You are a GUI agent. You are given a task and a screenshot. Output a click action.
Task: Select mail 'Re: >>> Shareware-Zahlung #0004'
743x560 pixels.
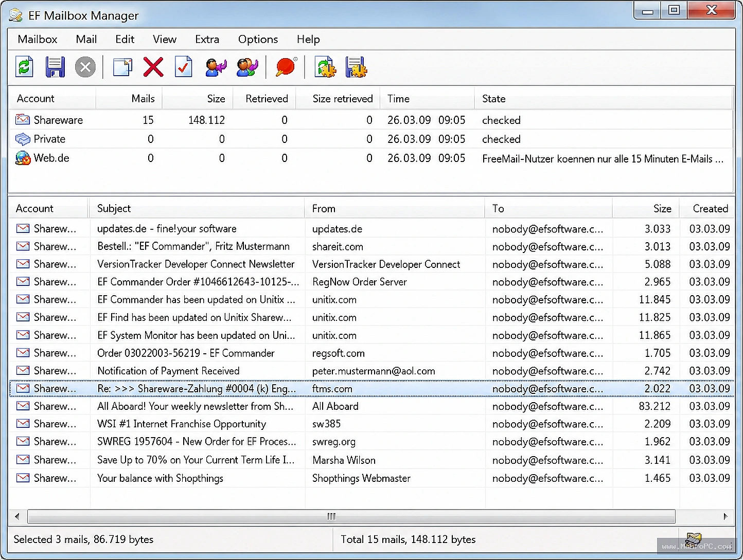(x=197, y=388)
